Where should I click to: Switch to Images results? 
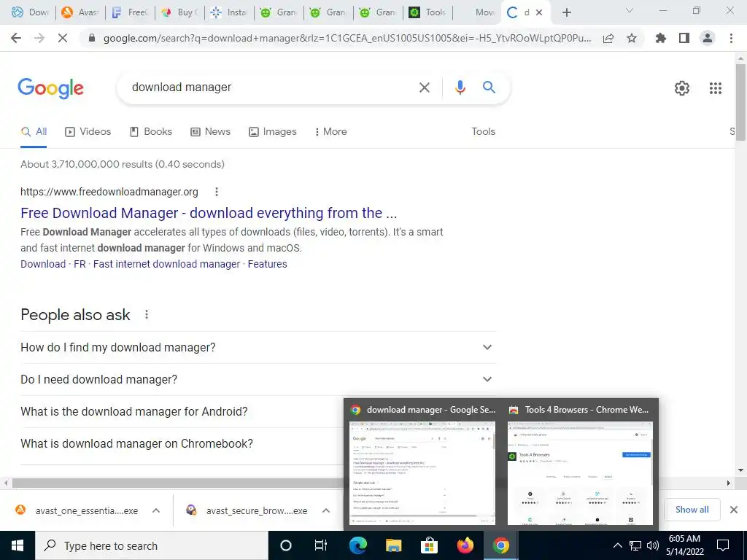[x=273, y=132]
